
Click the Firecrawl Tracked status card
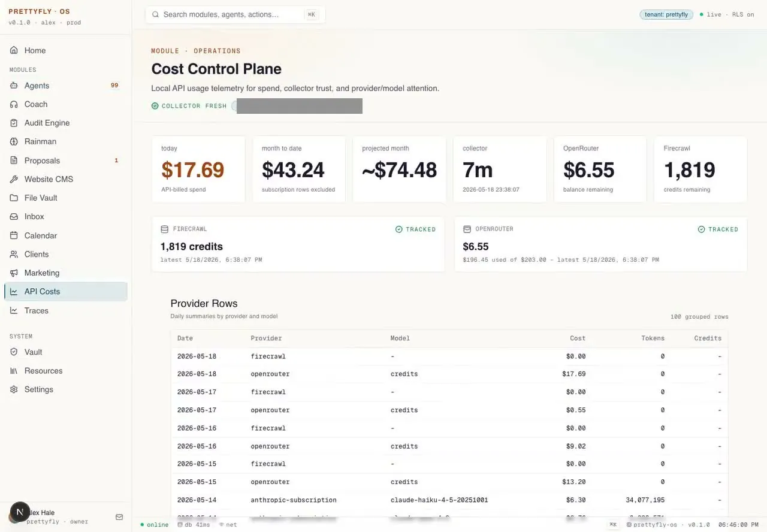click(x=298, y=244)
